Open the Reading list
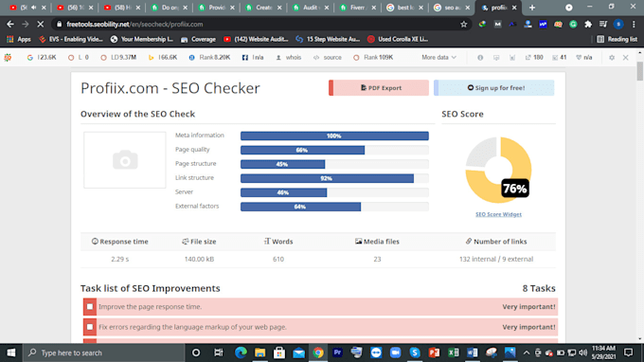 617,39
